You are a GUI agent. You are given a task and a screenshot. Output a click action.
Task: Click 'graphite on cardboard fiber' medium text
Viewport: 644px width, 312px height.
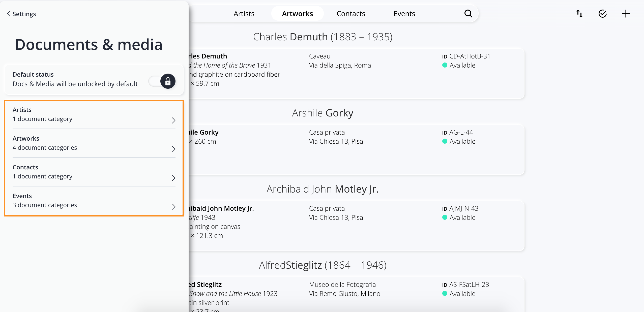pyautogui.click(x=239, y=74)
